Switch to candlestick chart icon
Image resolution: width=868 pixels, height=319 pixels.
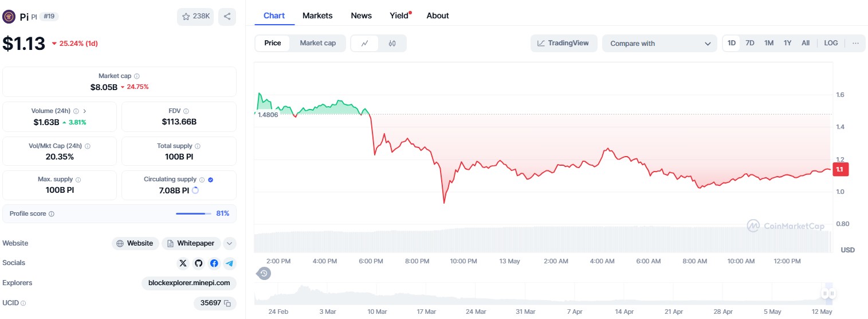392,43
